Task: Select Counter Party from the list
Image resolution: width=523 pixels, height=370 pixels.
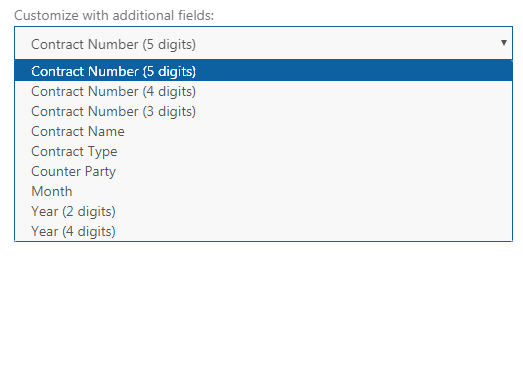Action: tap(263, 171)
